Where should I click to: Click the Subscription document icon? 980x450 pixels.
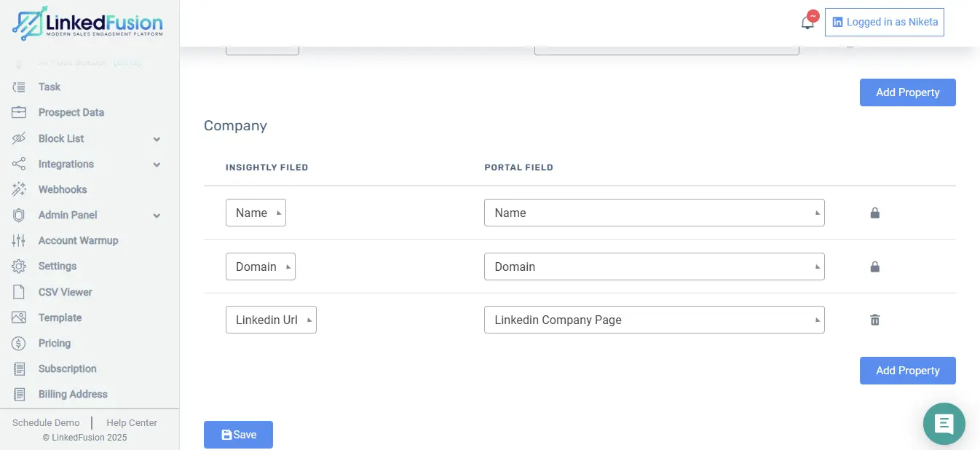click(x=19, y=368)
